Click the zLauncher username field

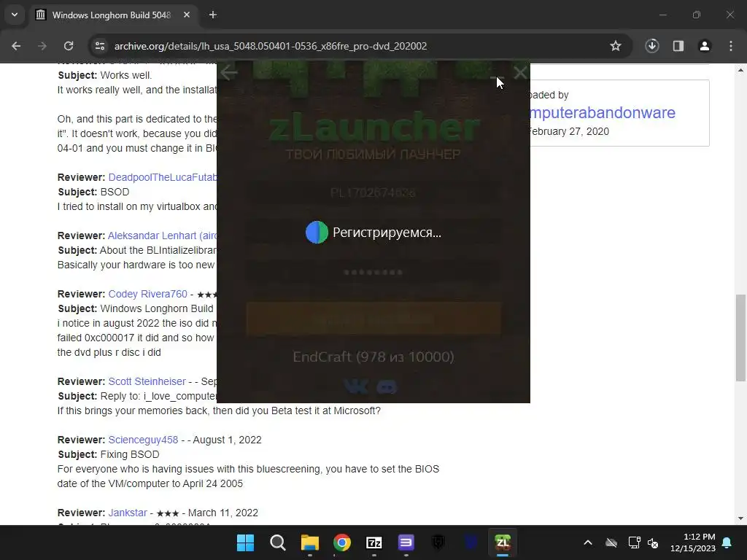point(373,192)
